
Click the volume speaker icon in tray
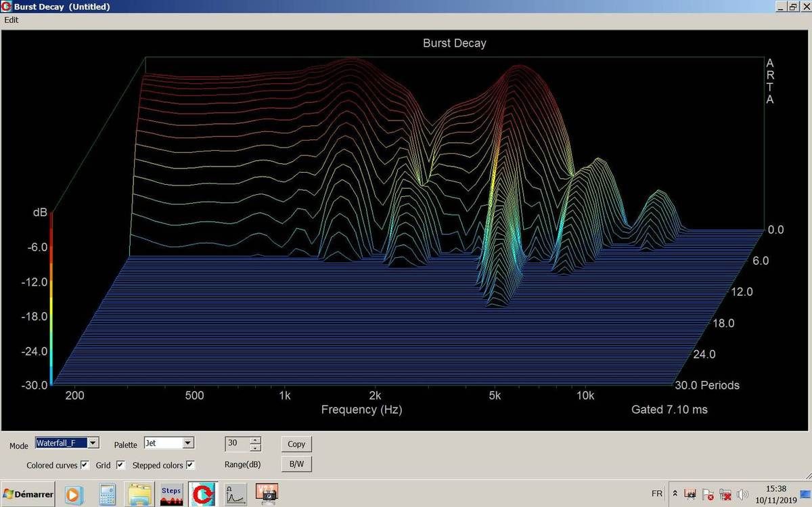742,494
